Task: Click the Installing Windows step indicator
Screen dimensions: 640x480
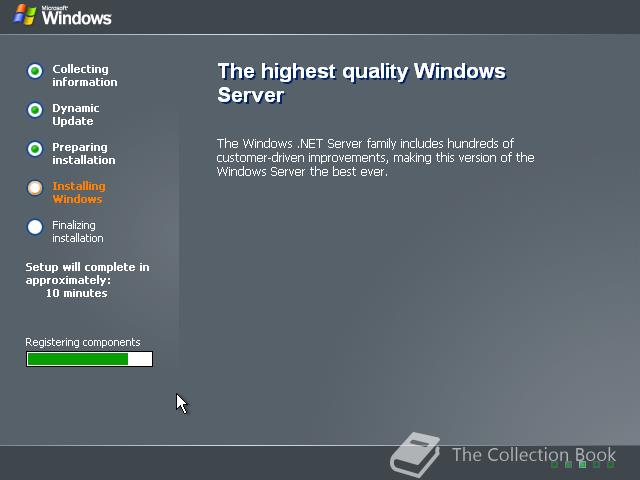Action: [x=35, y=188]
